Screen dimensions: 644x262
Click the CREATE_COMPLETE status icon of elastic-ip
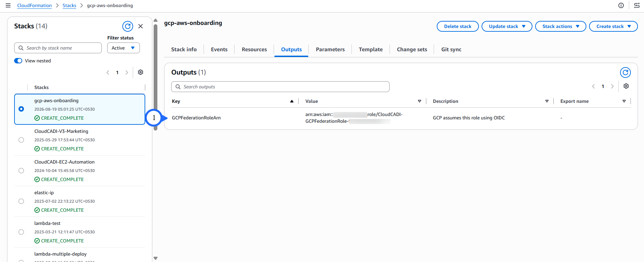point(37,210)
